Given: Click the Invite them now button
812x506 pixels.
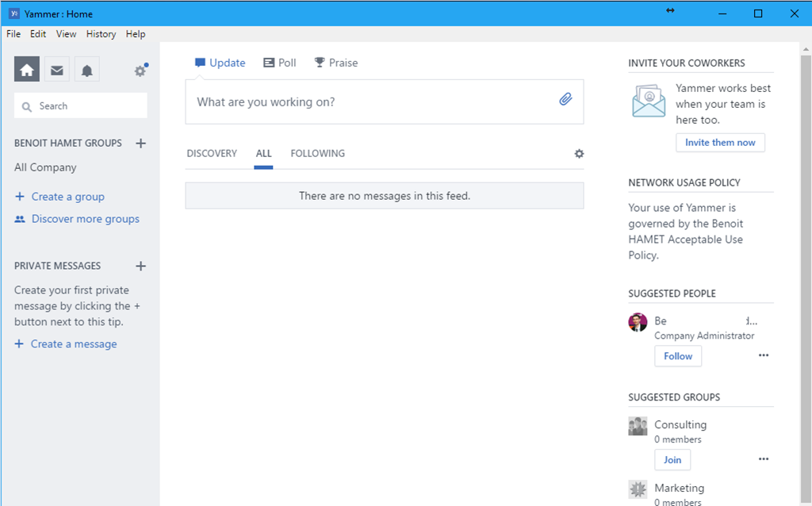Looking at the screenshot, I should [x=720, y=143].
